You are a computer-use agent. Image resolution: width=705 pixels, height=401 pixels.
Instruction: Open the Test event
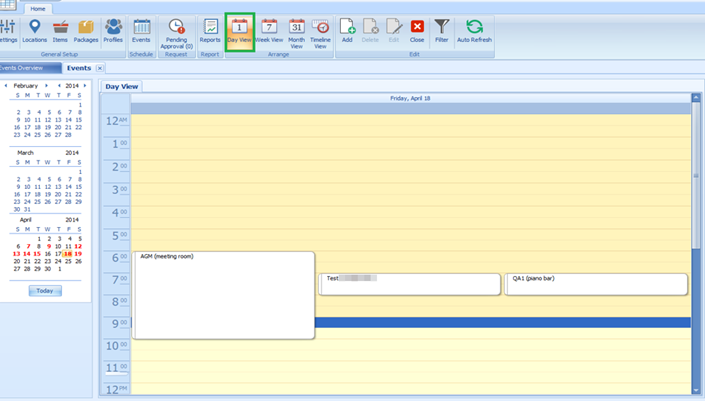410,285
